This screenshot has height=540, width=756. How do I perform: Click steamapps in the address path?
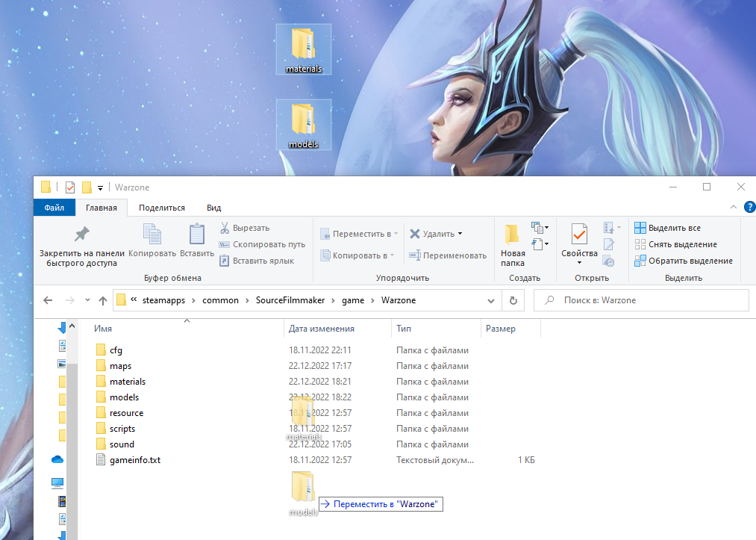[x=163, y=300]
